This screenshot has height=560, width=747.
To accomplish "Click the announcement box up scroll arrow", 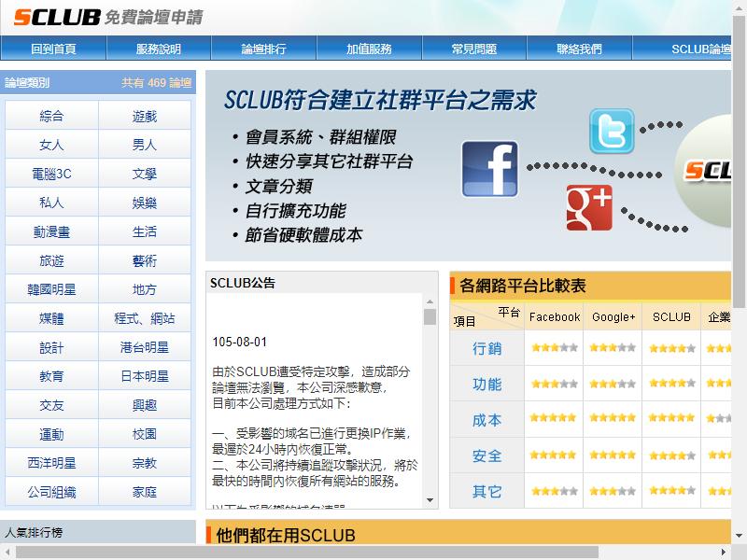I will click(x=430, y=301).
